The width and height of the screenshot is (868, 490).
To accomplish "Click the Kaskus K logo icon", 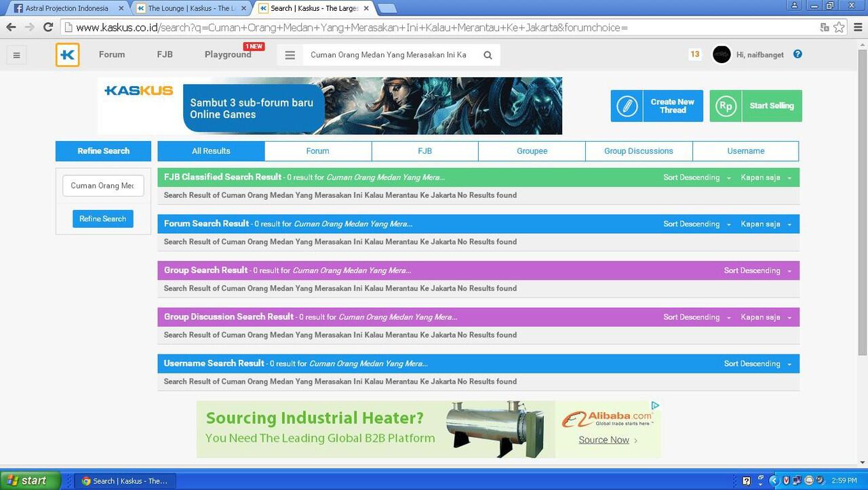I will point(68,55).
